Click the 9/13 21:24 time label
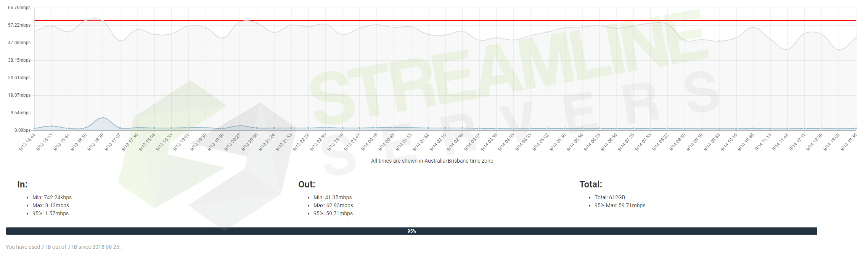This screenshot has width=868, height=256. [267, 142]
